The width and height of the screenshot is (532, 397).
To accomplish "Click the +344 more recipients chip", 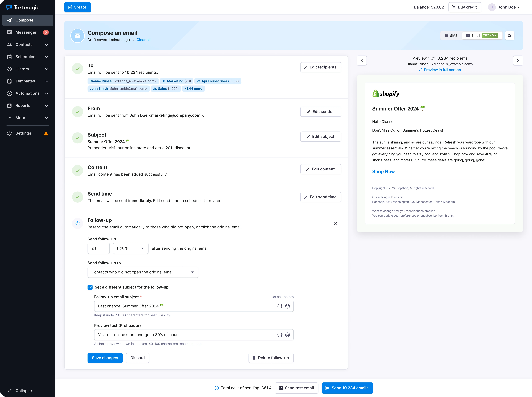I will [193, 89].
